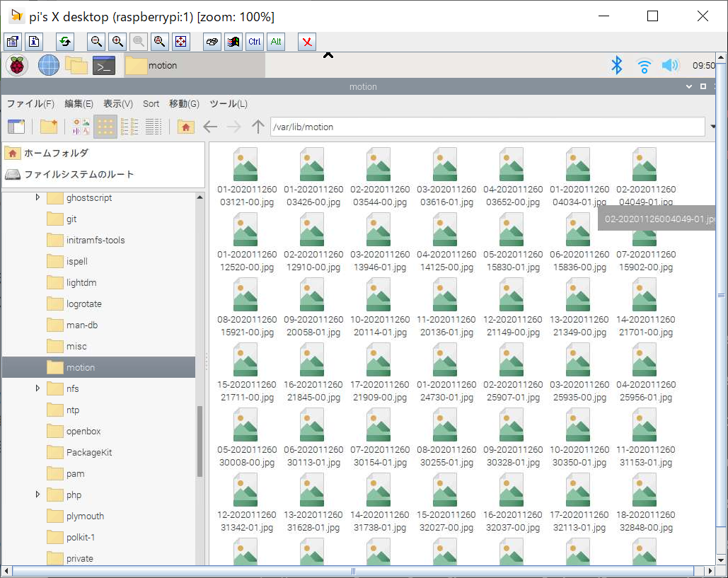Viewport: 728px width, 578px height.
Task: Toggle the VNC Alt key button
Action: pyautogui.click(x=276, y=42)
